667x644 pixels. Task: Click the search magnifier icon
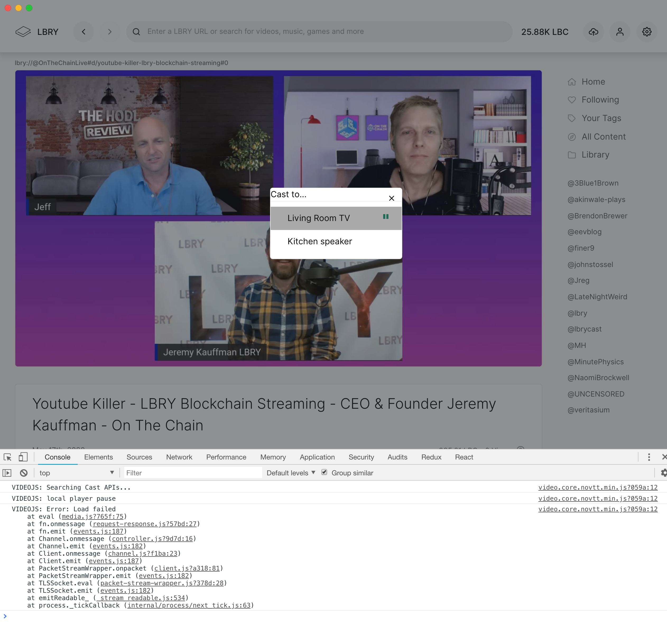pos(136,32)
